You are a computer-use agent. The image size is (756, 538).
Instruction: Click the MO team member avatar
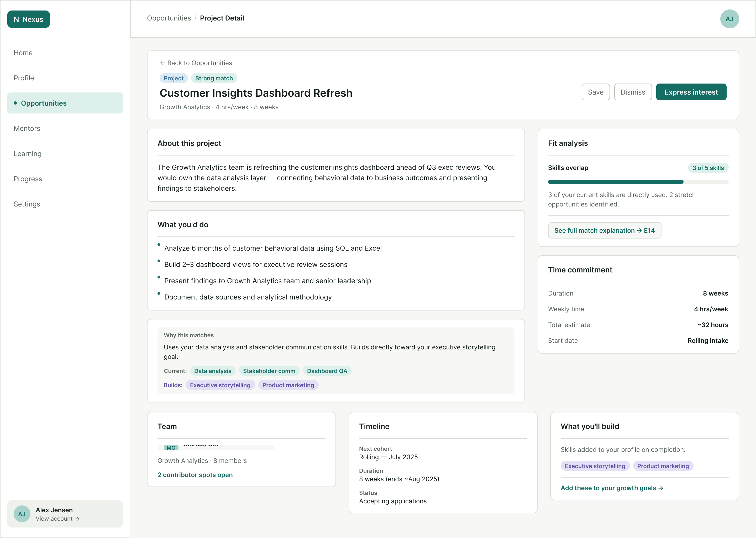(171, 448)
